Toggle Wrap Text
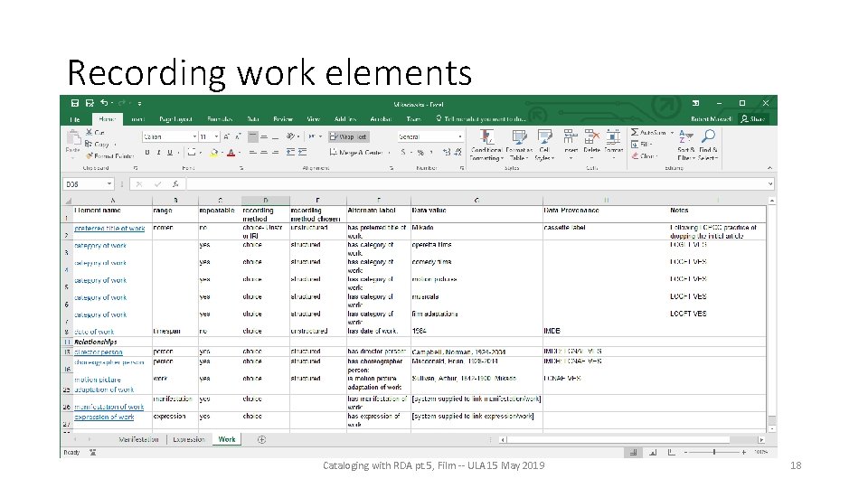The image size is (868, 488). (348, 136)
